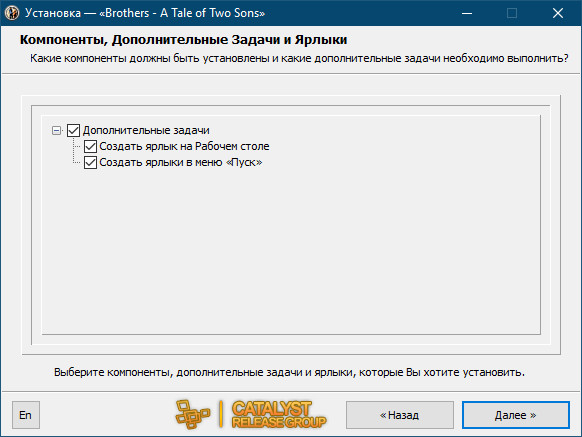This screenshot has width=582, height=437.
Task: Uncheck the Дополнительные задачи checkbox
Action: 73,130
